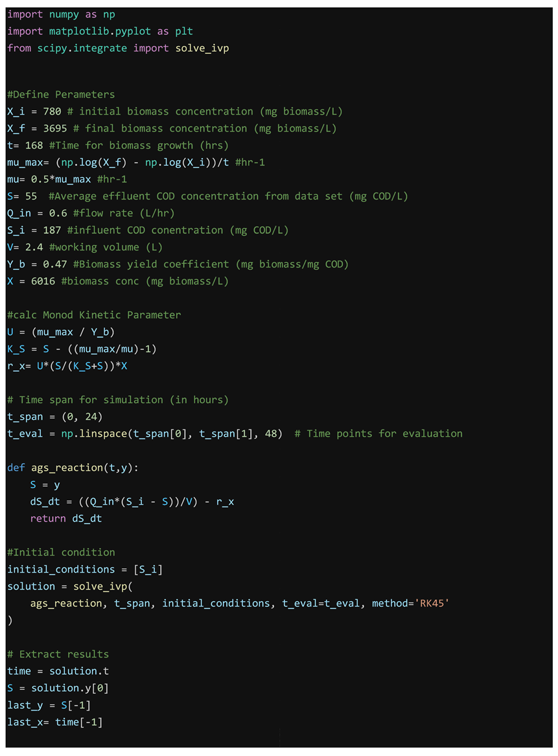The width and height of the screenshot is (558, 756).
Task: Click the 'import numpy as np' line
Action: [61, 14]
